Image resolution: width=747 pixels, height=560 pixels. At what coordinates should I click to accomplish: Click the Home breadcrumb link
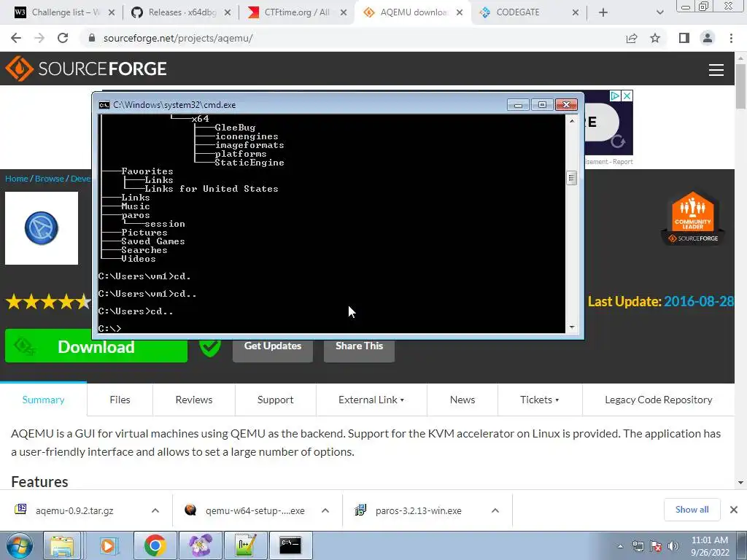pos(17,179)
